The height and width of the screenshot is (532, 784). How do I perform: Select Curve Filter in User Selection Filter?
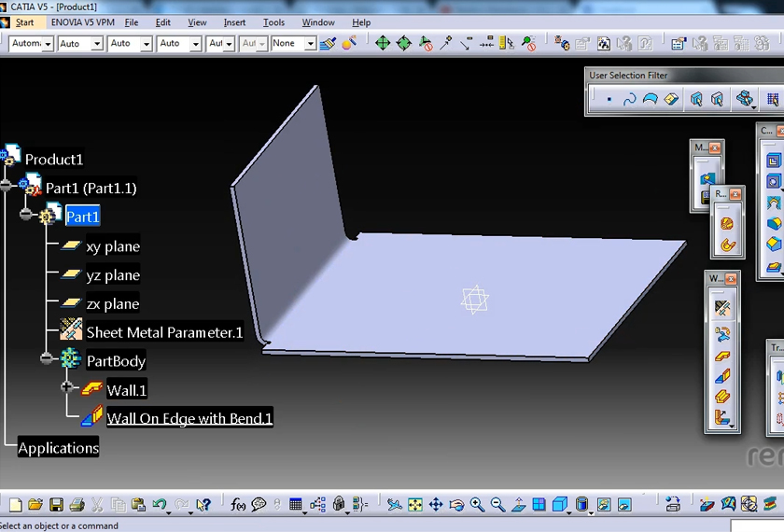pyautogui.click(x=630, y=99)
